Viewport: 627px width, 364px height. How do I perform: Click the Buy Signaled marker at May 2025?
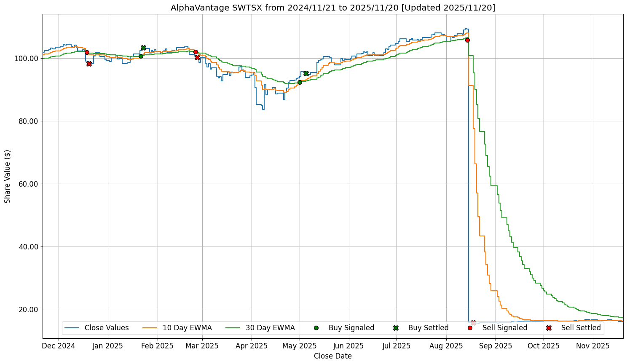[300, 82]
